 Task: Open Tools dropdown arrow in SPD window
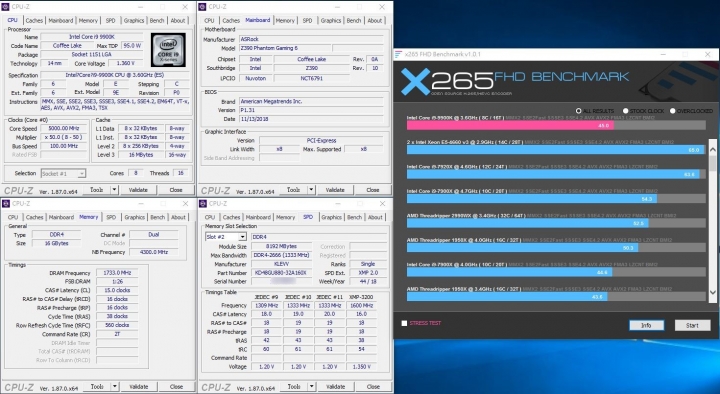[312, 387]
